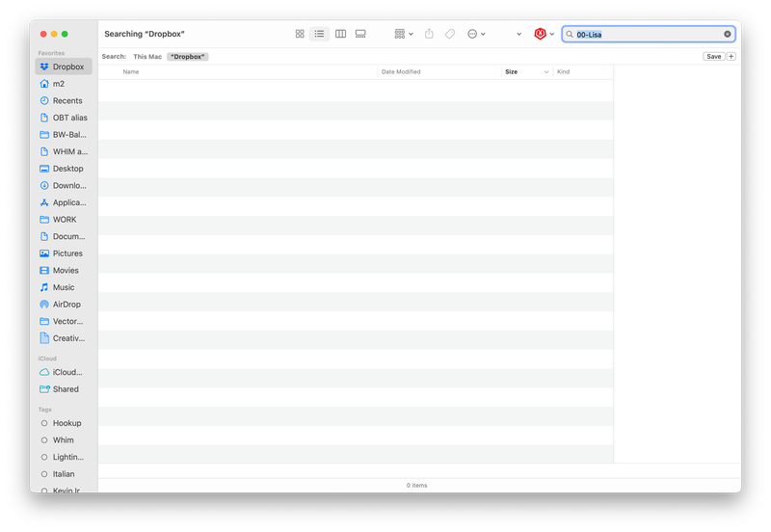
Task: Open WHIM a... item in sidebar
Action: coord(64,151)
